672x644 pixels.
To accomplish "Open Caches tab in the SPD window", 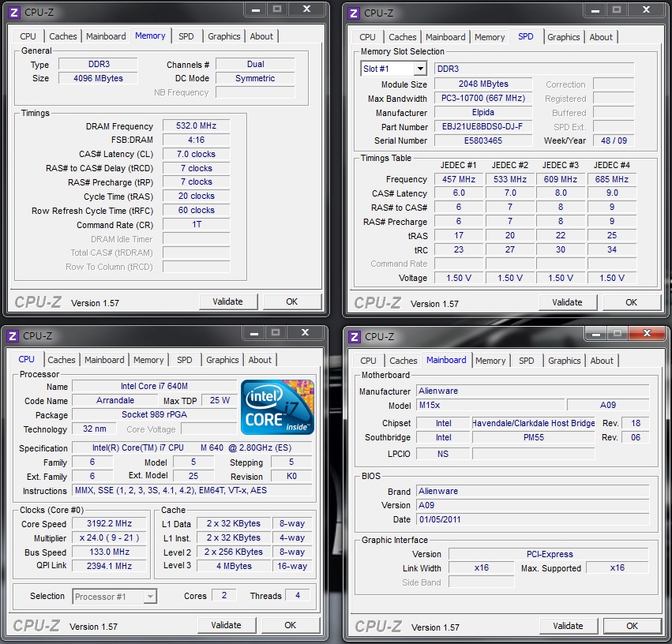I will coord(403,37).
